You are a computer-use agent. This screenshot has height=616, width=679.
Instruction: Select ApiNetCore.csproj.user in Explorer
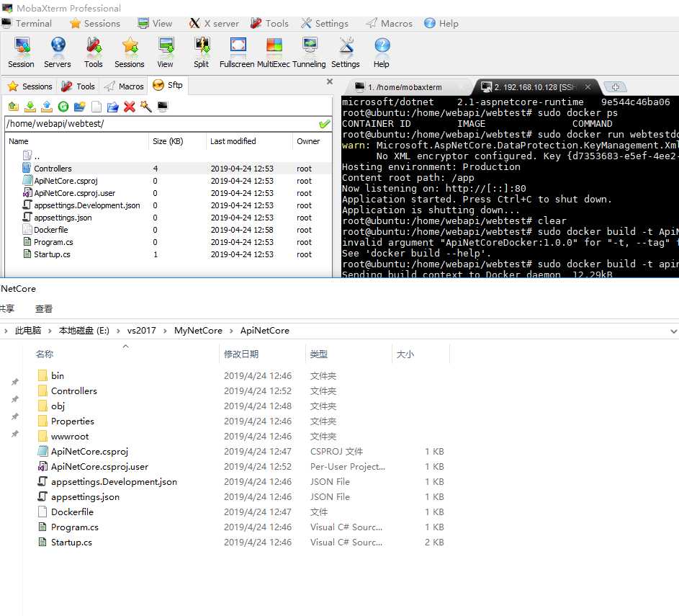click(243, 467)
